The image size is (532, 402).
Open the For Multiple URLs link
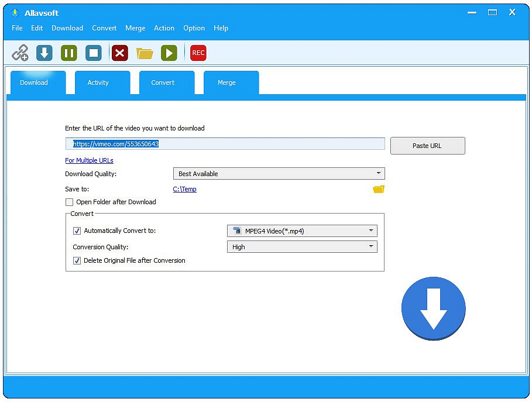(x=89, y=160)
